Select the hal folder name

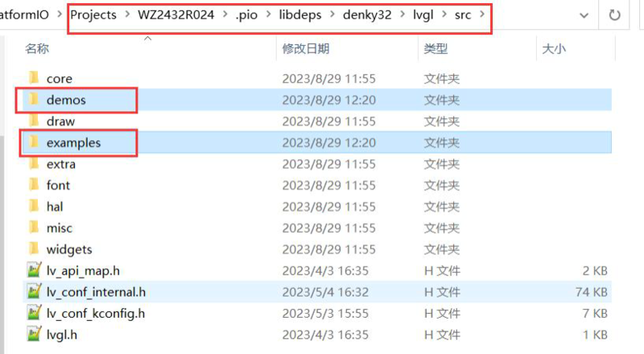coord(55,207)
